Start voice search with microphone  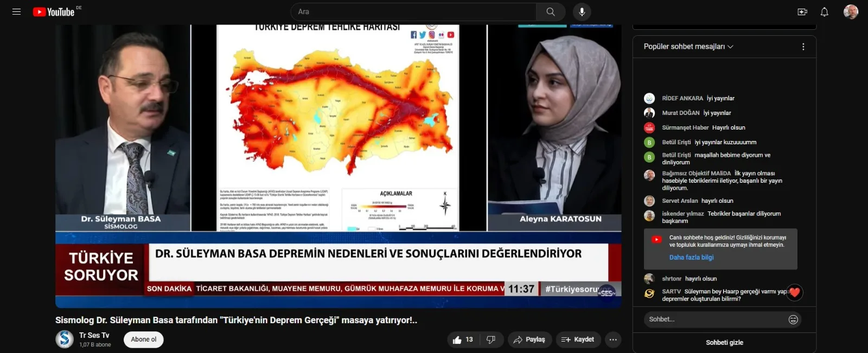click(582, 12)
